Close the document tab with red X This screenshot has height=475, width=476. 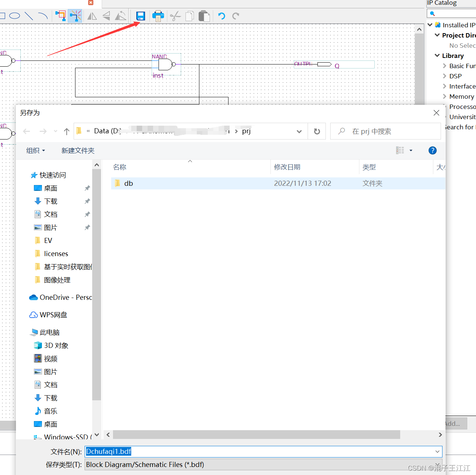click(x=91, y=3)
